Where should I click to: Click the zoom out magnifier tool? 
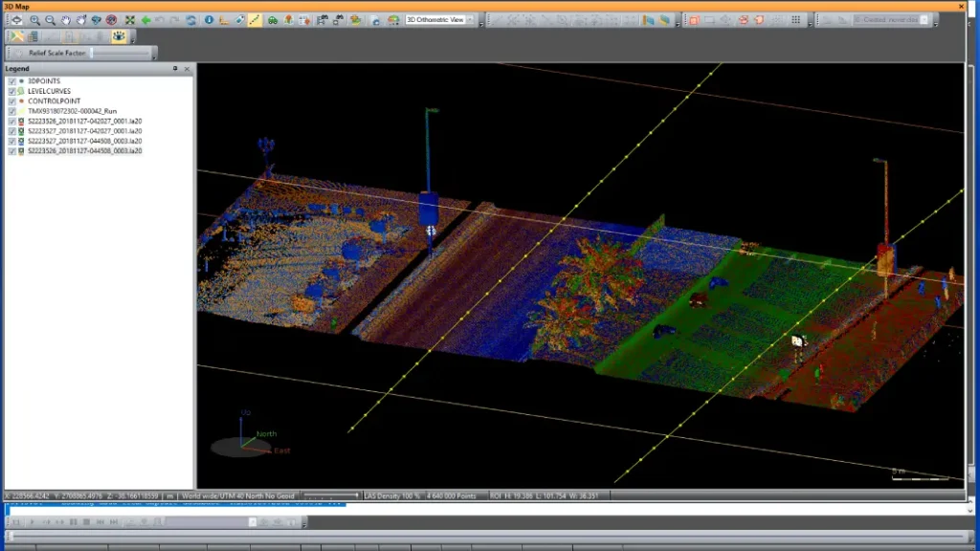coord(50,20)
